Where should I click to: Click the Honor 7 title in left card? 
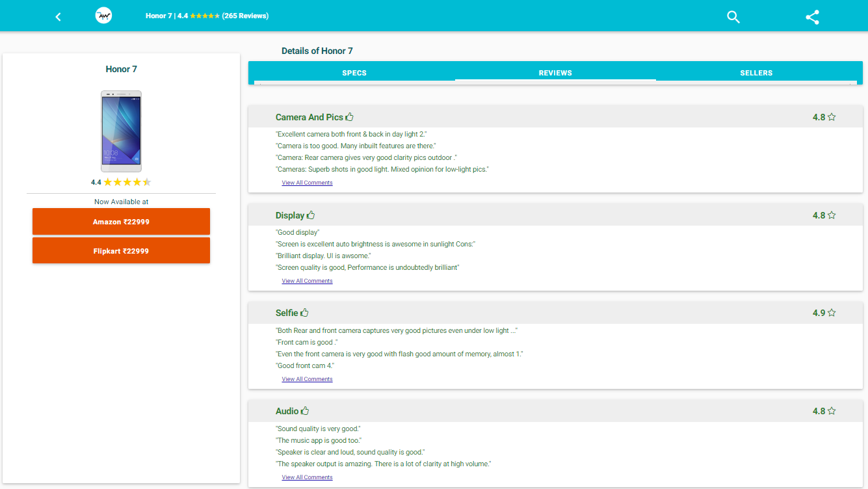pyautogui.click(x=121, y=69)
